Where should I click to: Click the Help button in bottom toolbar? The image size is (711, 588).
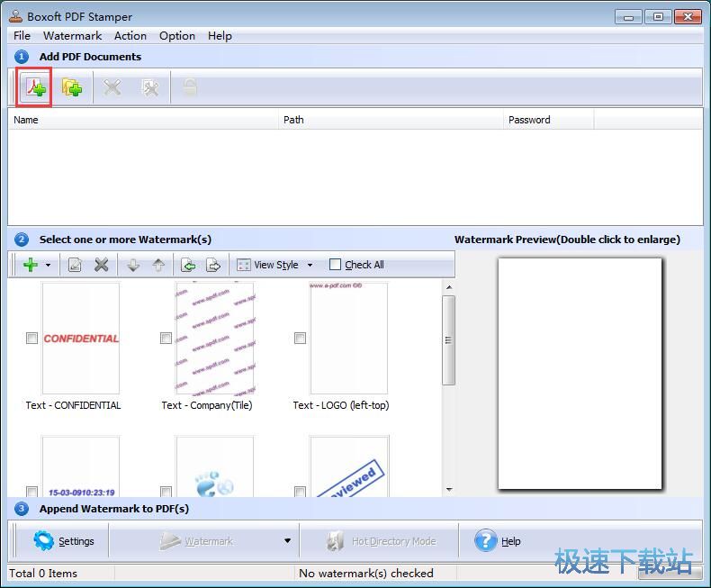pos(499,541)
